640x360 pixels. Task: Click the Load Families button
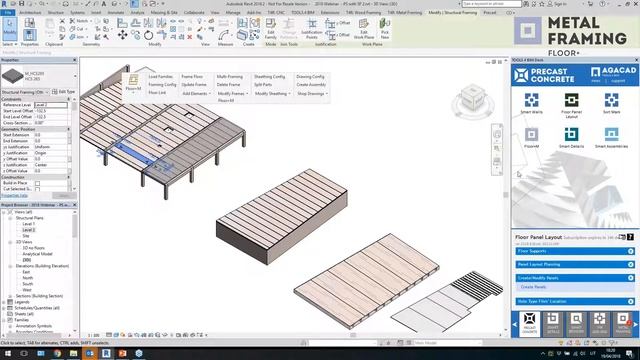160,77
